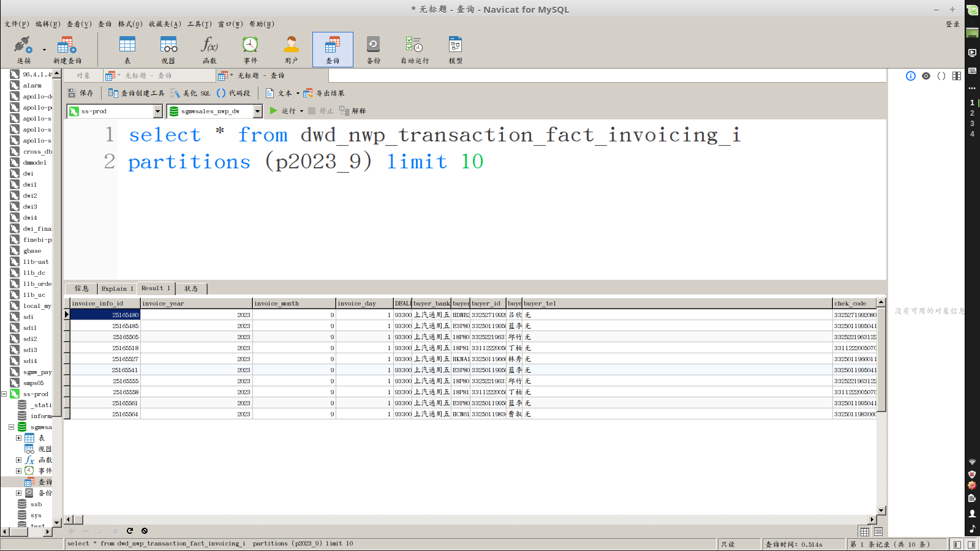
Task: Open the 工具(T) menu
Action: pos(199,24)
